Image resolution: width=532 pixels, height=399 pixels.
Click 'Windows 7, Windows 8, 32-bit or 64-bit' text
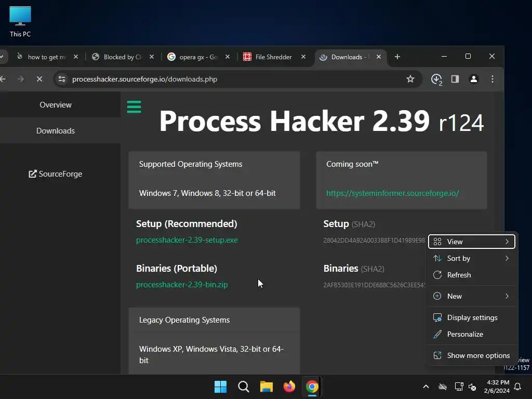(x=207, y=193)
